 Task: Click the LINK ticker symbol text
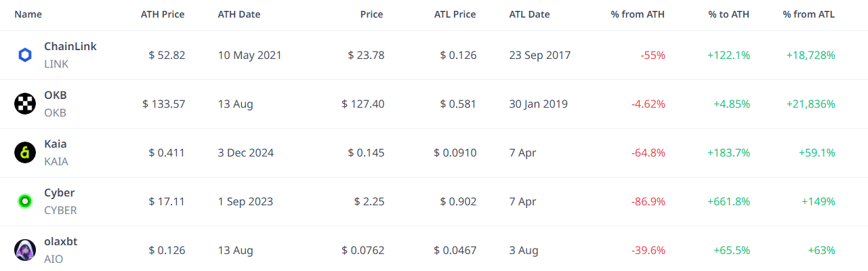(x=56, y=64)
